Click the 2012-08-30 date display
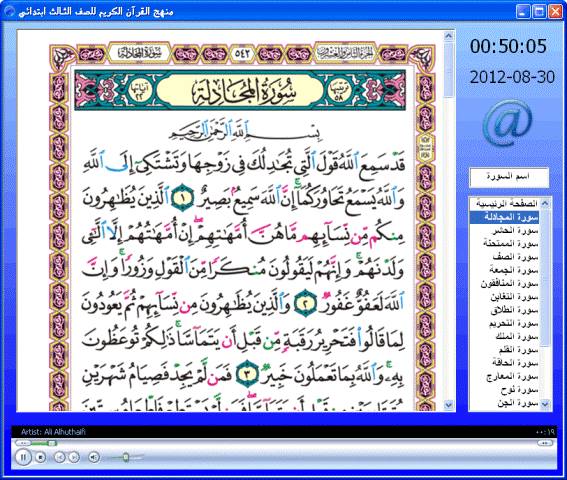This screenshot has width=567, height=480. (512, 77)
